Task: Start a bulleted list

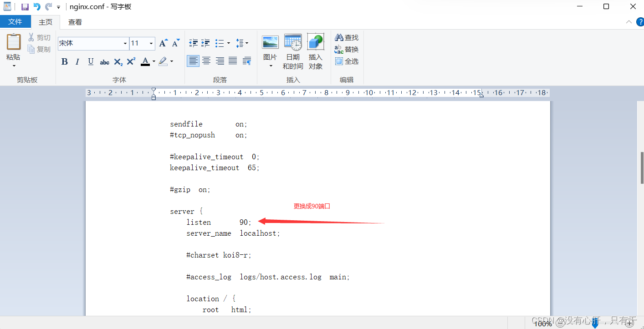Action: tap(220, 43)
